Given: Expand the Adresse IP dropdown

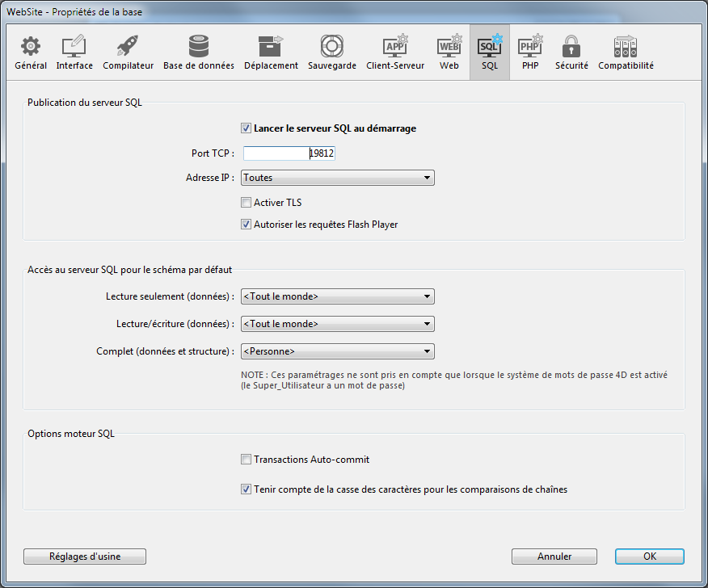Looking at the screenshot, I should [x=338, y=178].
